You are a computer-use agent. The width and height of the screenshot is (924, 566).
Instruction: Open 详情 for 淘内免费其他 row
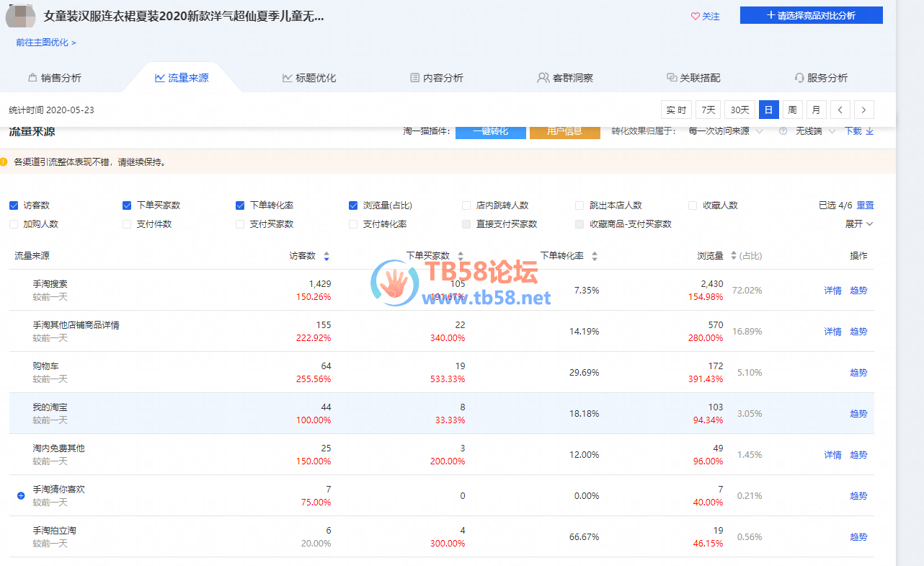[832, 455]
